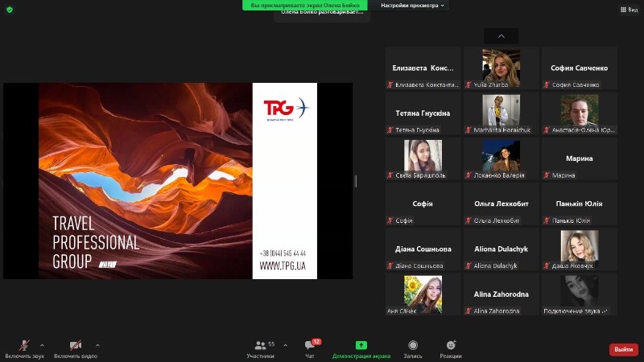Click the 55 participant count number

tap(271, 344)
